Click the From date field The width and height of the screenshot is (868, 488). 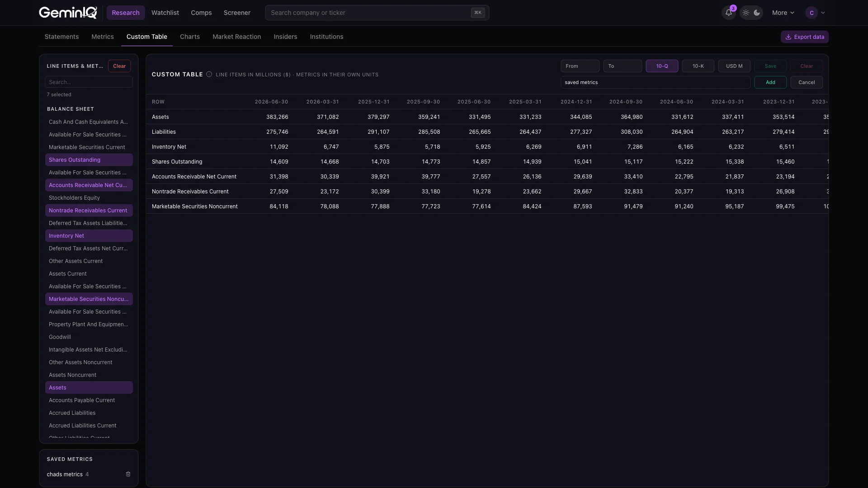click(580, 66)
